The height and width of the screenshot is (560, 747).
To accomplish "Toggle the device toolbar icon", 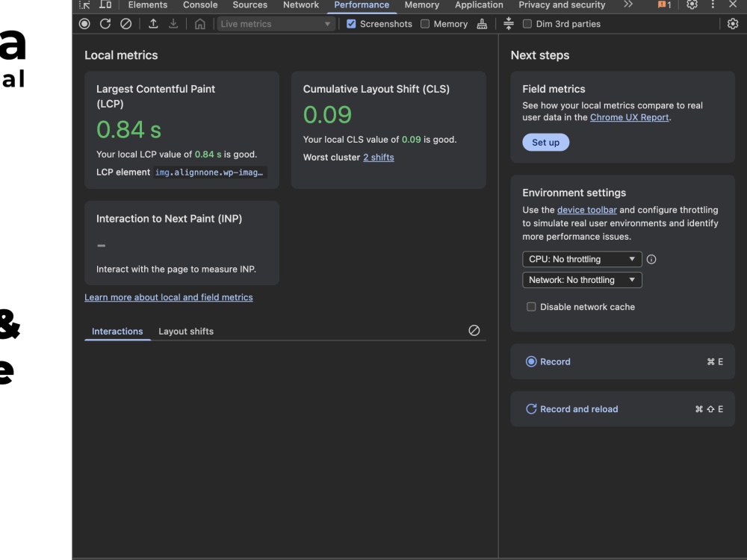I will tap(105, 4).
